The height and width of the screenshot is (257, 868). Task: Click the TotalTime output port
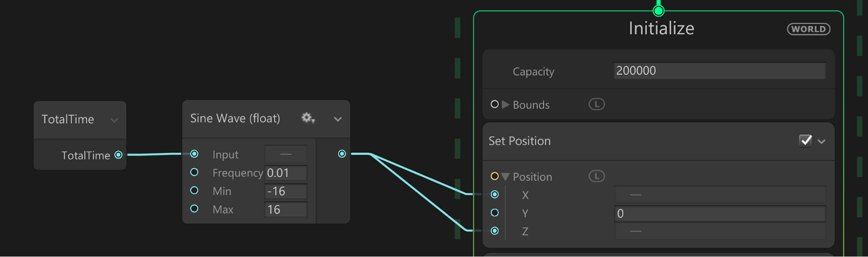[x=118, y=155]
